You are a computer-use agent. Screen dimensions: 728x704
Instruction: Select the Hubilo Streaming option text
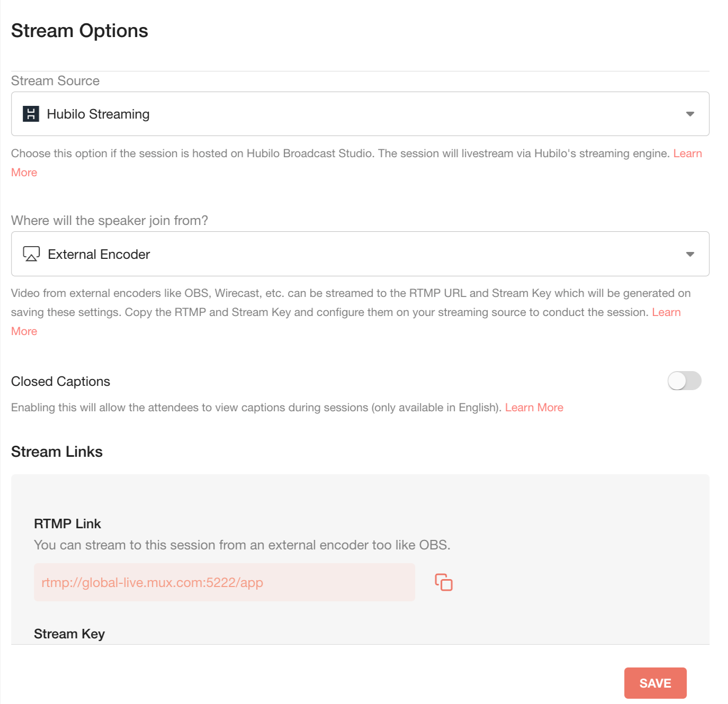point(98,114)
